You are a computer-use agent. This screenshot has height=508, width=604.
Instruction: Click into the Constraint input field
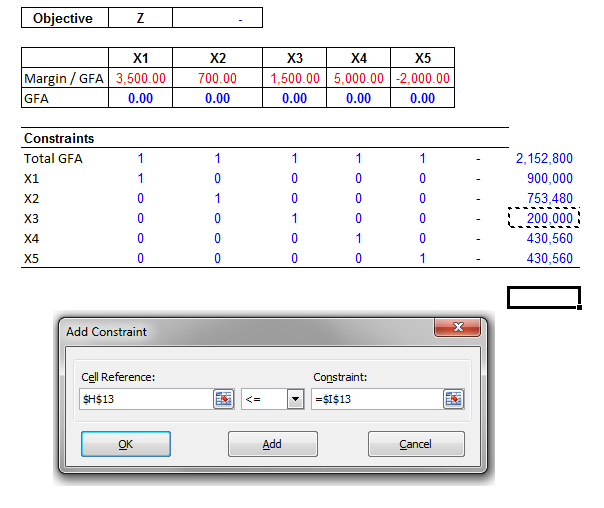coord(376,399)
